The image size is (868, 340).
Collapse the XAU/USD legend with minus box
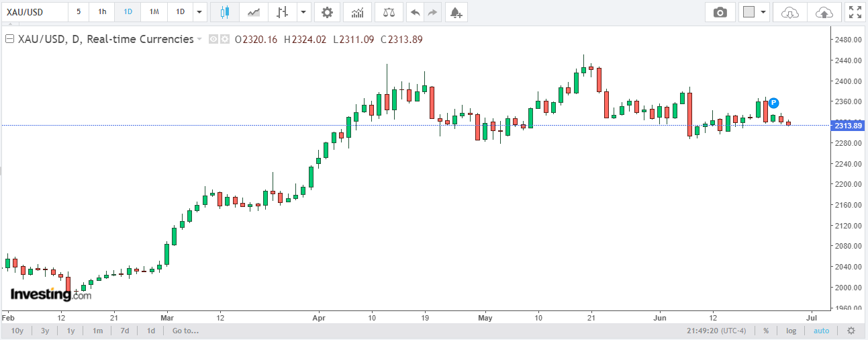coord(9,39)
